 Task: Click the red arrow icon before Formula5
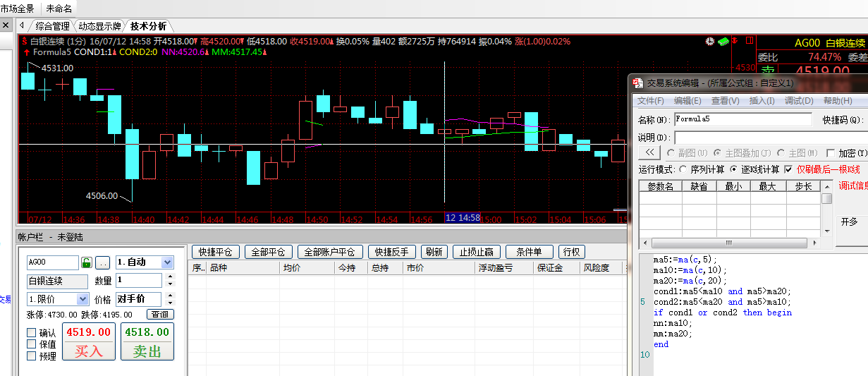26,52
